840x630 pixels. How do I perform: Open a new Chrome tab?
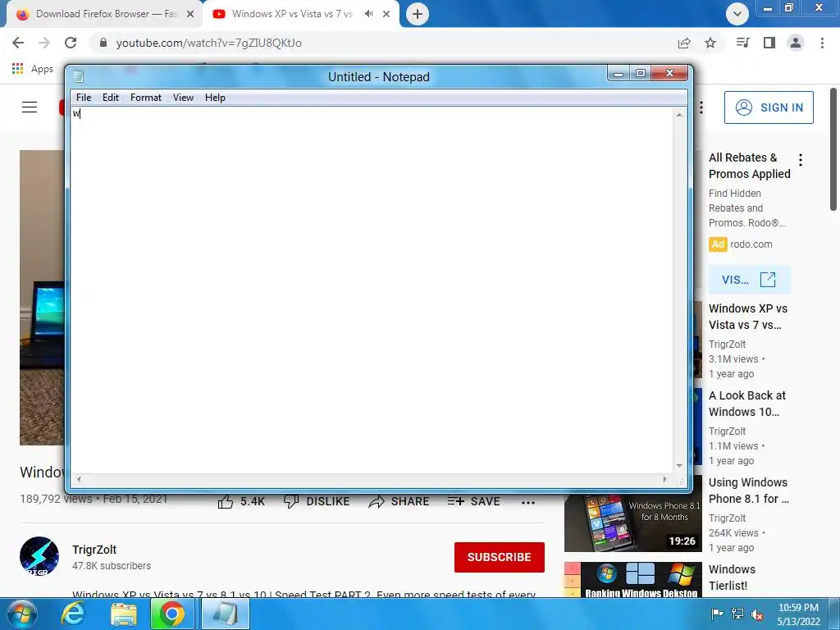tap(418, 14)
